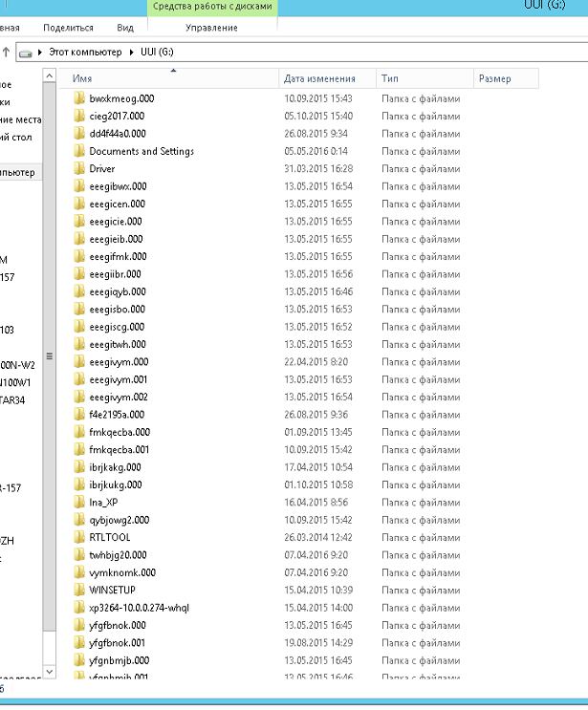Screen dimensions: 588x710
Task: Click the navigation pane scrollbar thumb
Action: click(50, 356)
